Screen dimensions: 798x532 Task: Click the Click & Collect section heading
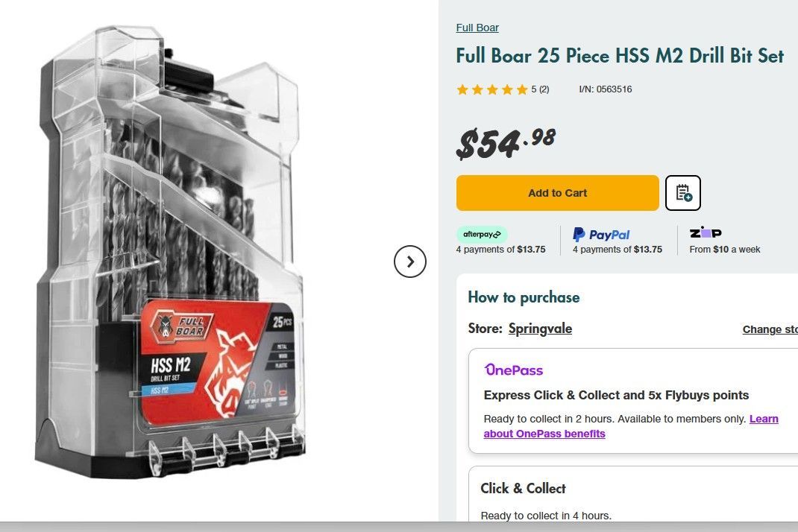[x=523, y=488]
